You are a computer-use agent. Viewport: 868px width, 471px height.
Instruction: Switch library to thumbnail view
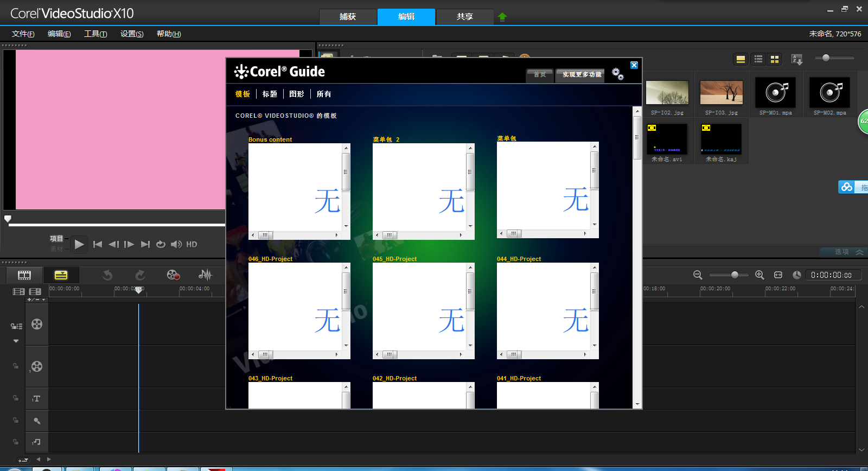775,59
